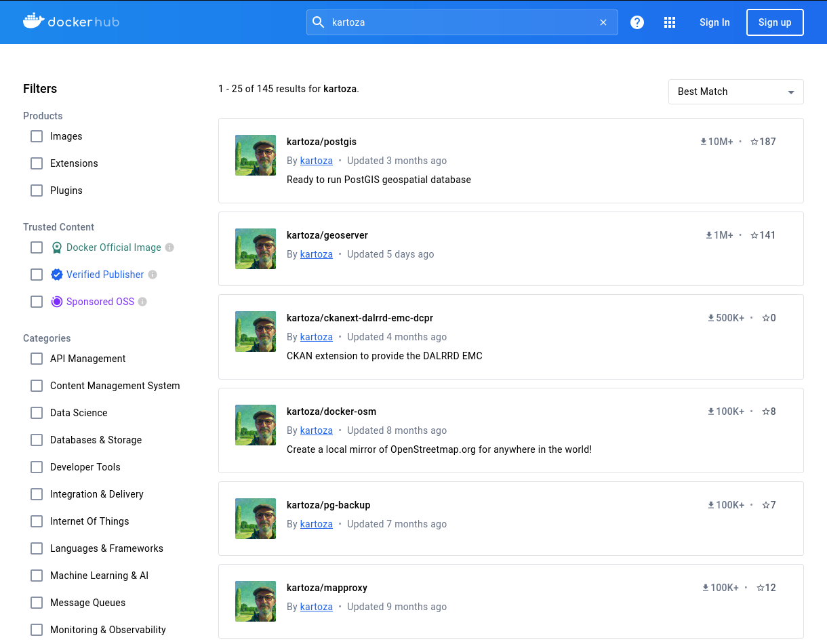Tick the API Management category checkbox
827x644 pixels.
[x=37, y=359]
